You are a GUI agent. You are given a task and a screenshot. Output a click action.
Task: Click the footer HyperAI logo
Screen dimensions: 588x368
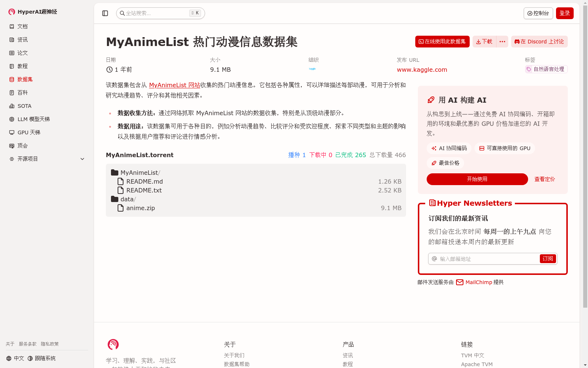coord(113,344)
